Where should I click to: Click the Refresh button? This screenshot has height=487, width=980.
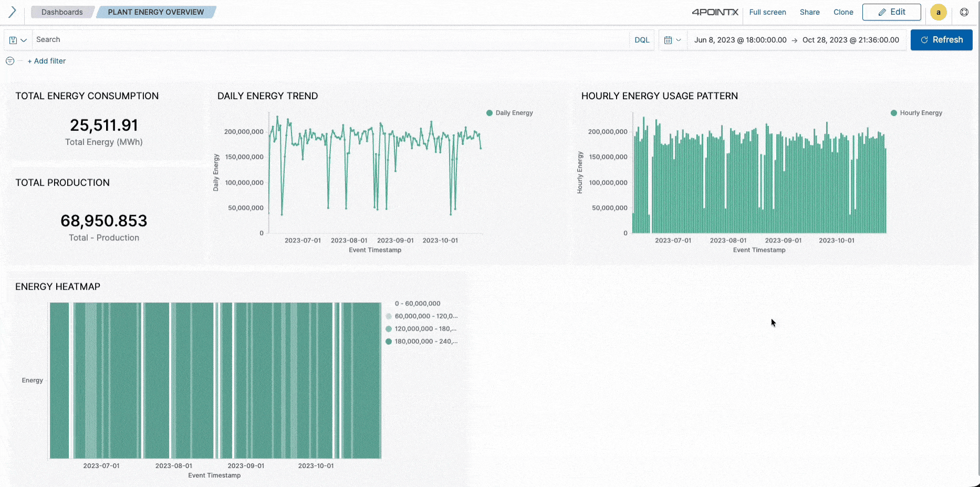tap(942, 39)
